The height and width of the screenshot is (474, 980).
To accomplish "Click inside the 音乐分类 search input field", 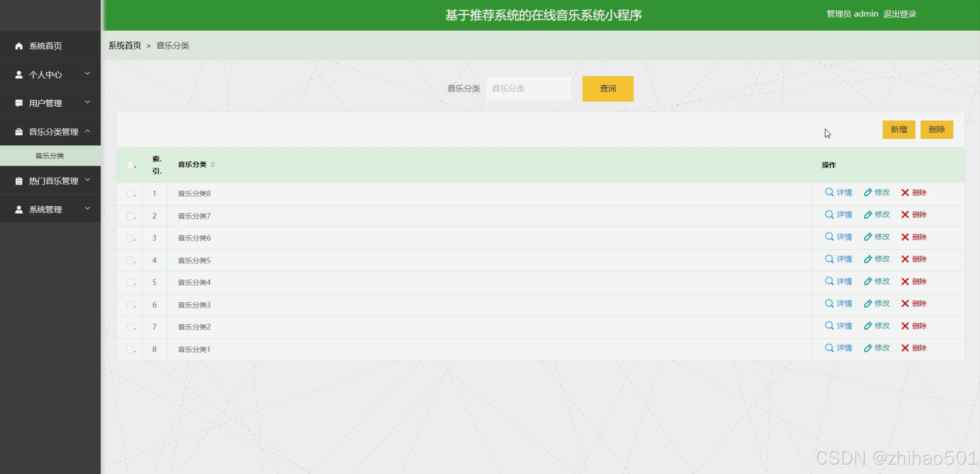I will pos(529,89).
